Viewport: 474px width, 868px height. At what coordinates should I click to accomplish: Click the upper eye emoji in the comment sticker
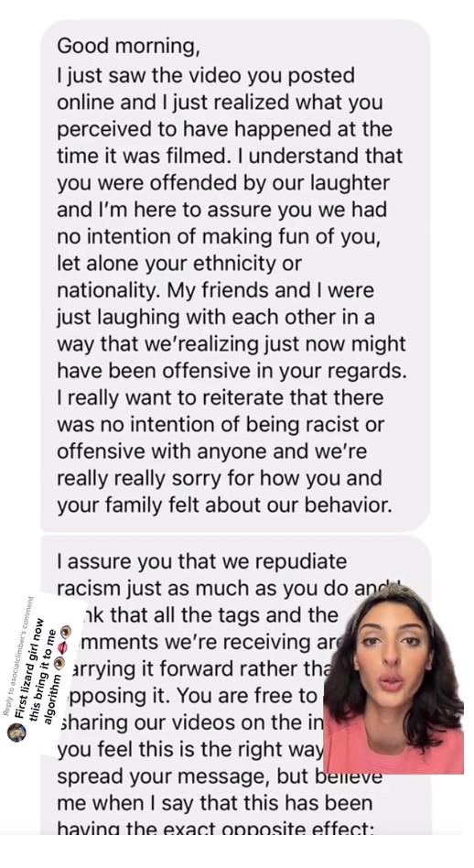(x=65, y=631)
